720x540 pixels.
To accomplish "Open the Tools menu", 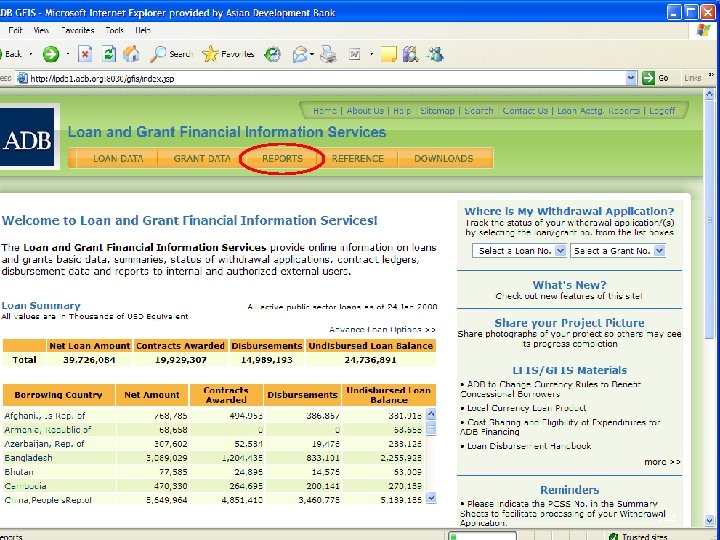I will [x=114, y=30].
